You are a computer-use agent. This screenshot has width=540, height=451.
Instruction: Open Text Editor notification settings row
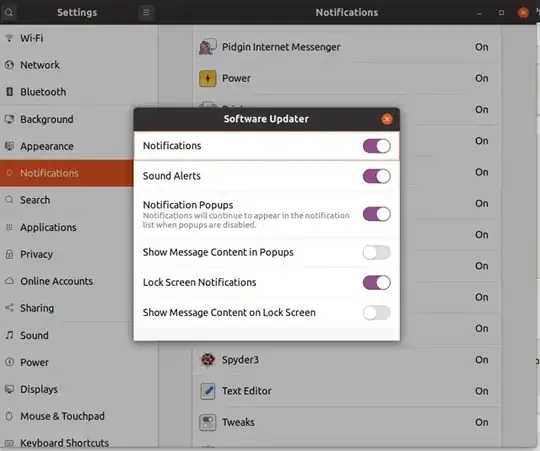pos(347,391)
